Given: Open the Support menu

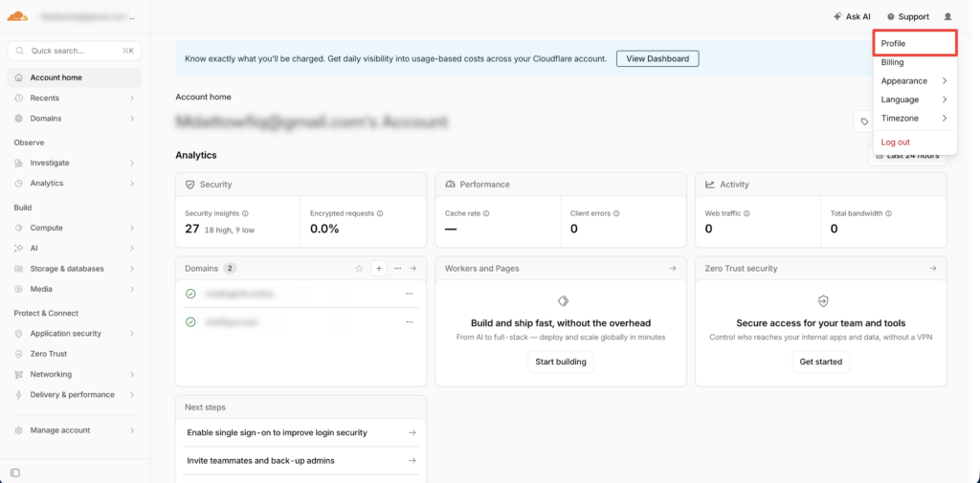Looking at the screenshot, I should [x=908, y=17].
